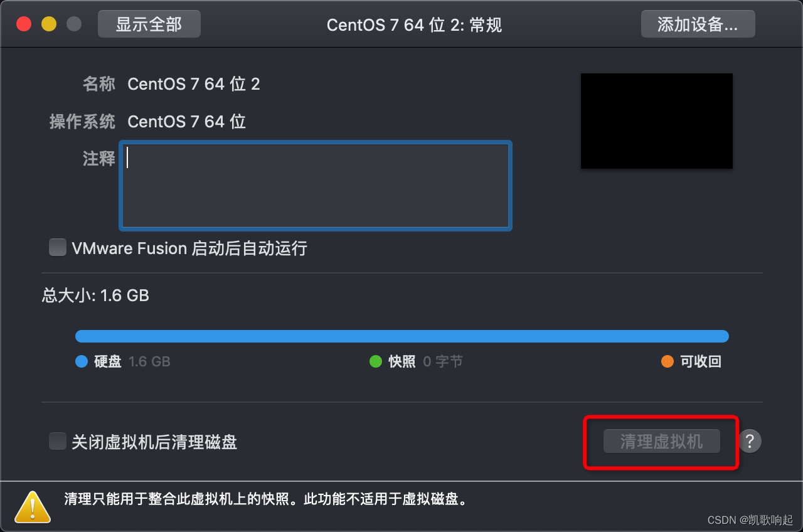Click the gray zoom window button
Screen dimensions: 803x532
pyautogui.click(x=74, y=24)
